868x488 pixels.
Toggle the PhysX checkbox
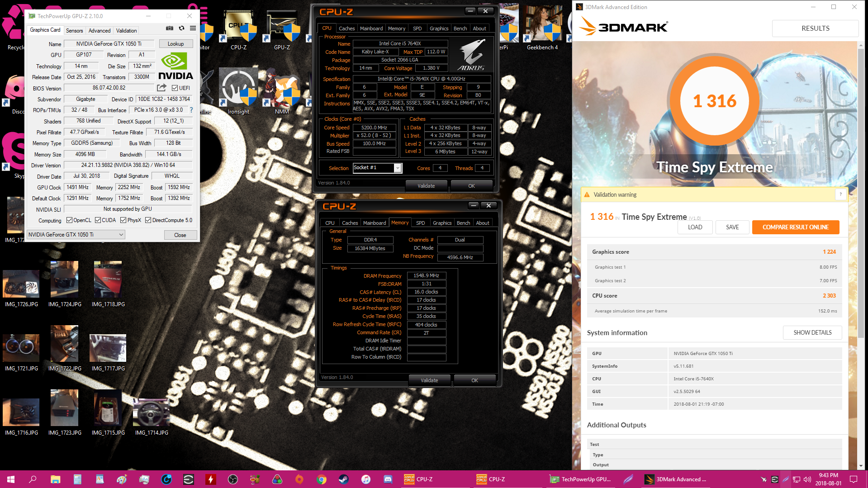click(123, 220)
